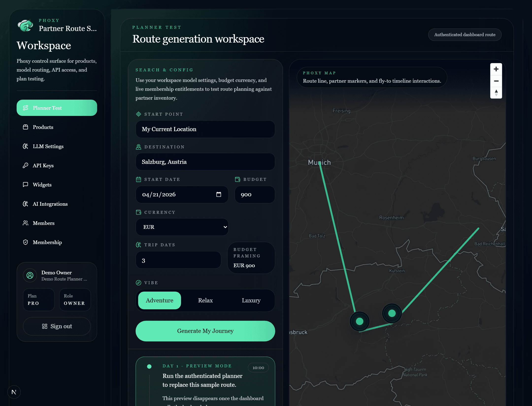The width and height of the screenshot is (532, 406).
Task: Click the Start Point crosshair icon
Action: (138, 114)
